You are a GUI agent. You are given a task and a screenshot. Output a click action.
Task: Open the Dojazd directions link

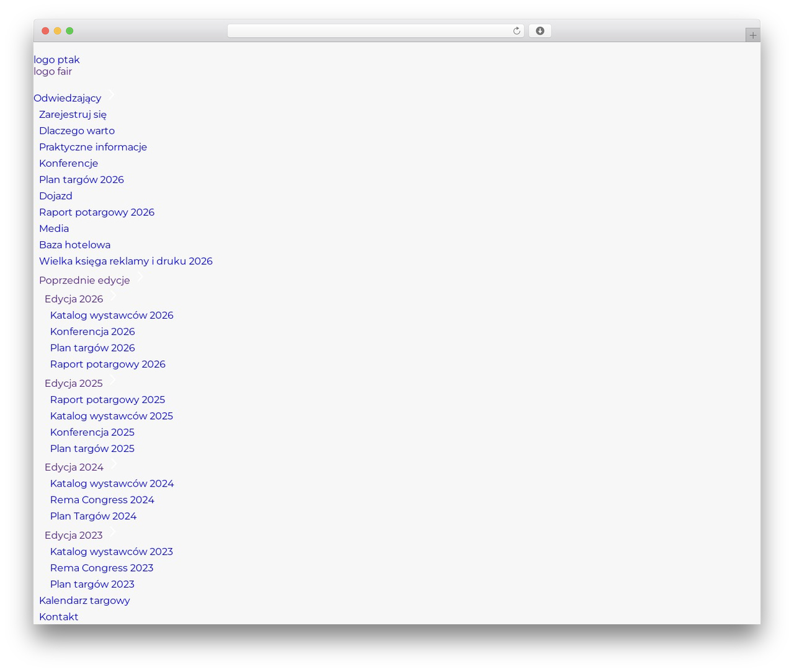coord(56,196)
